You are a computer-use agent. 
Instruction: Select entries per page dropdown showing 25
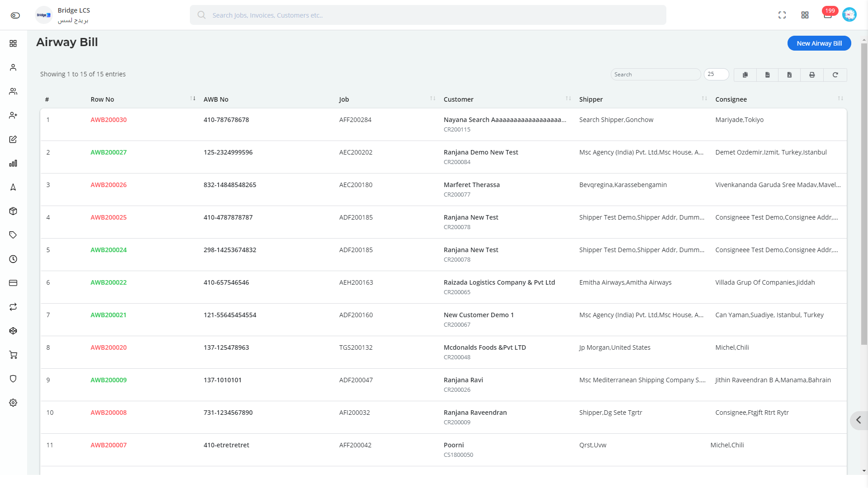tap(717, 74)
